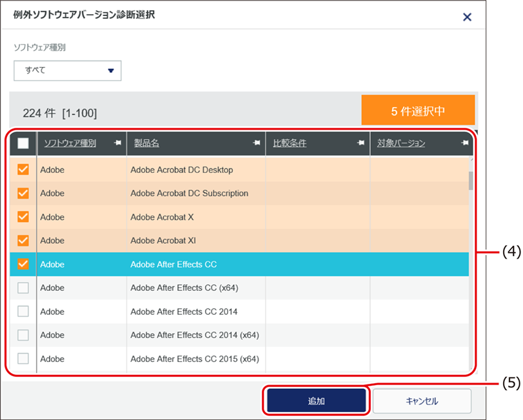Select Adobe After Effects CC 2015 (x64) name
This screenshot has width=523, height=420.
point(195,359)
